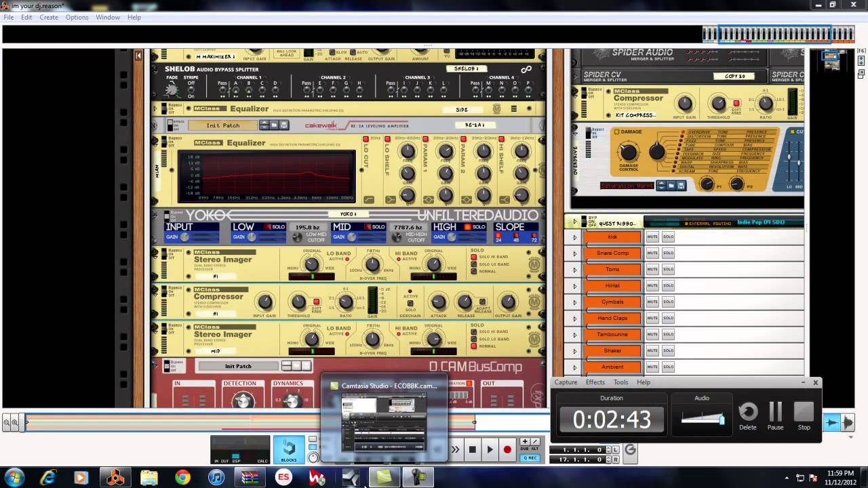The image size is (868, 488).
Task: Unfold the Quest Ribbon combinator device
Action: 574,222
